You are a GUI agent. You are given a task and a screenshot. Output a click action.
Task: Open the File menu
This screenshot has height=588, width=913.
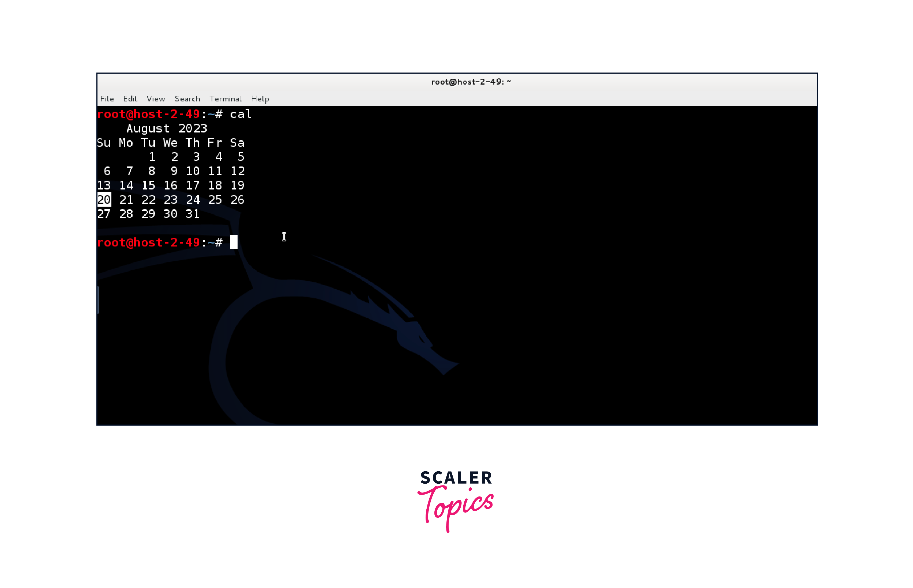point(107,99)
